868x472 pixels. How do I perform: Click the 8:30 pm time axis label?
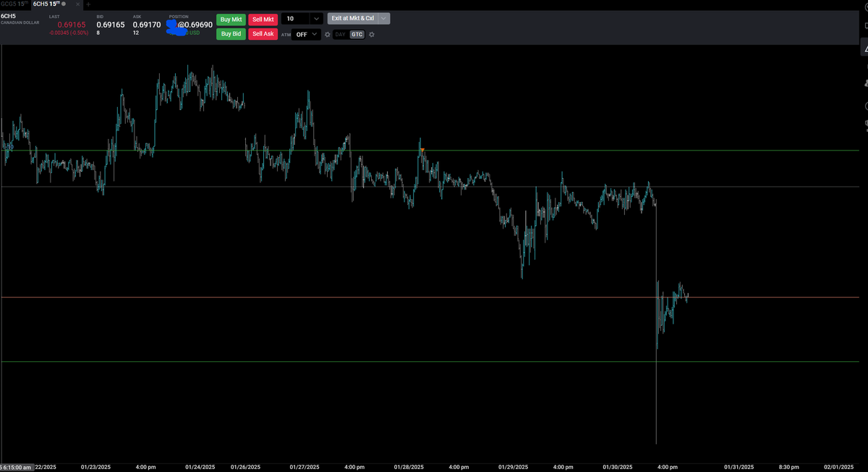[x=788, y=467]
